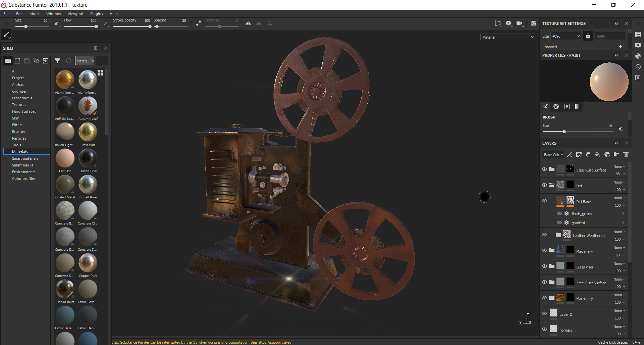The width and height of the screenshot is (644, 345).
Task: Click the add mask icon in Layers
Action: [x=579, y=154]
